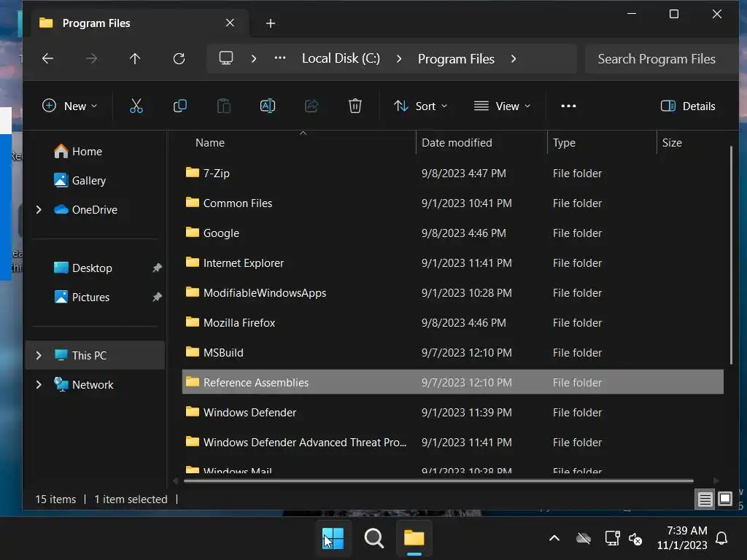Click the Delete trash can icon
The width and height of the screenshot is (747, 560).
355,106
